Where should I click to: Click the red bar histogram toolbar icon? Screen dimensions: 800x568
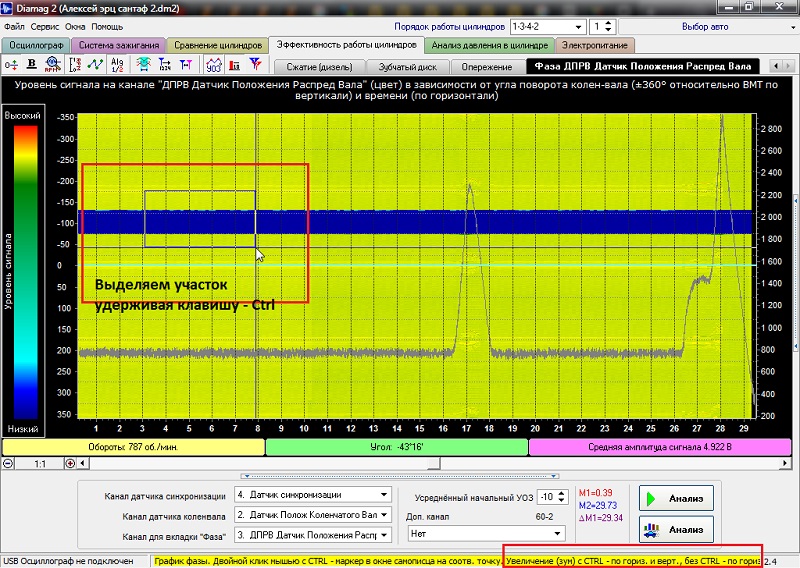(235, 64)
